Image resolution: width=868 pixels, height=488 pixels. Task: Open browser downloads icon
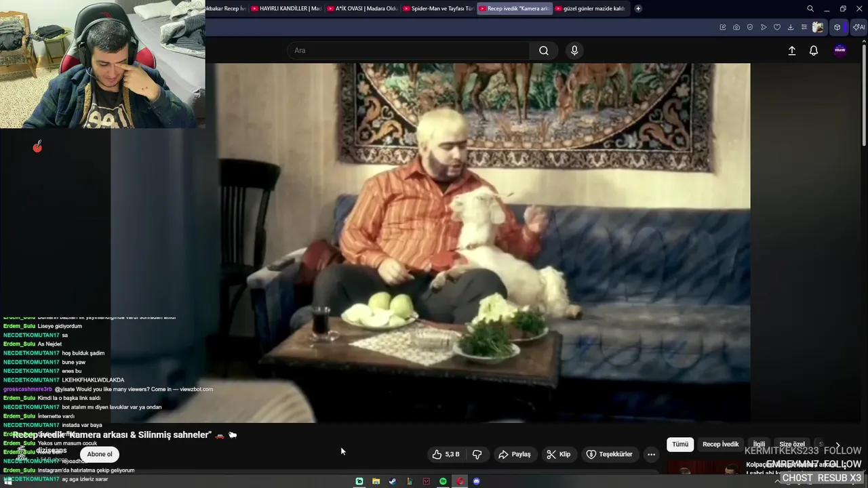[791, 27]
